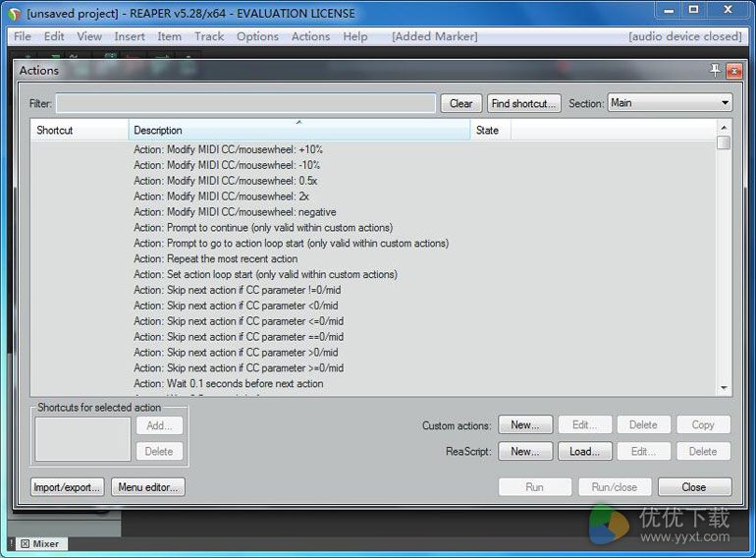Open the Item menu
The width and height of the screenshot is (756, 558).
pyautogui.click(x=169, y=36)
